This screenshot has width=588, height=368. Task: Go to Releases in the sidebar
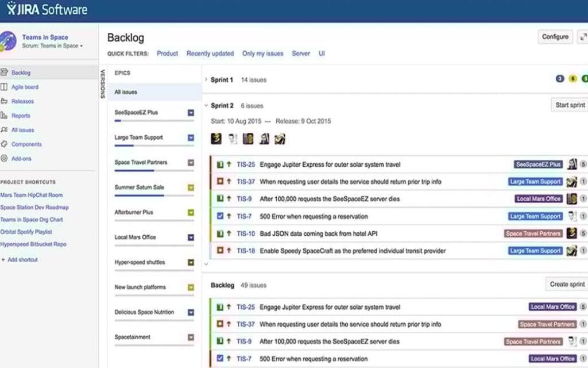pyautogui.click(x=22, y=101)
